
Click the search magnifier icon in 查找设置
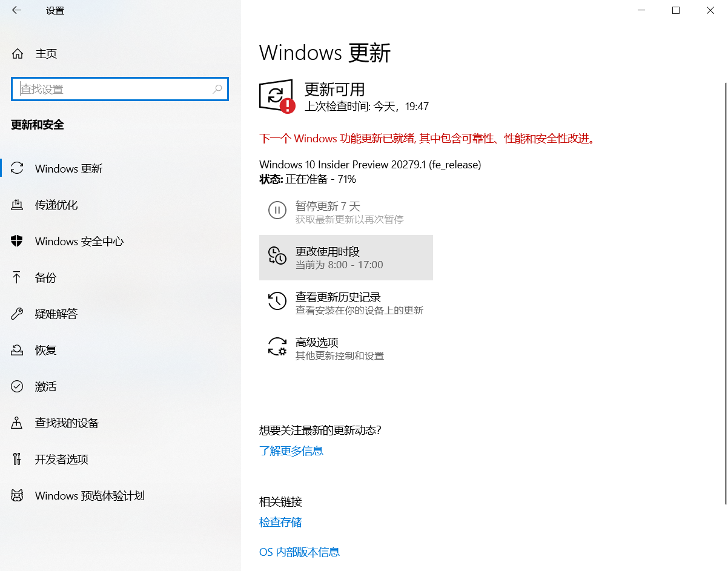pos(217,89)
